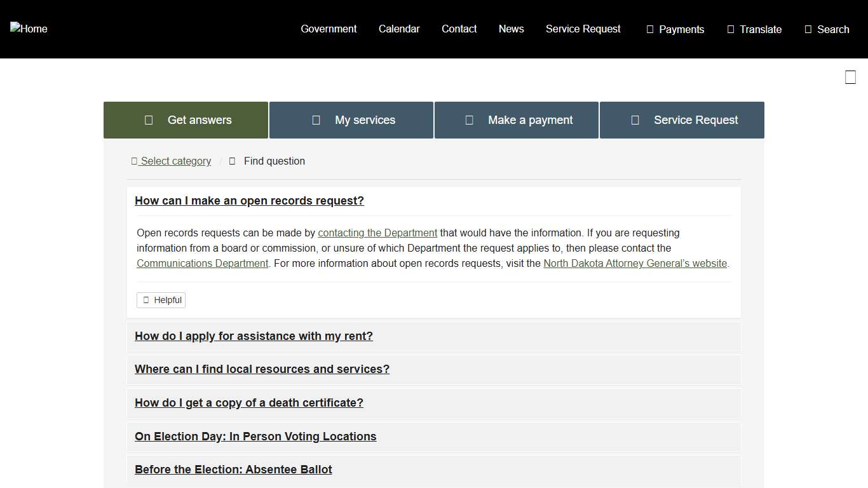Click the My services tab icon
Screen dimensions: 868x488
click(316, 119)
